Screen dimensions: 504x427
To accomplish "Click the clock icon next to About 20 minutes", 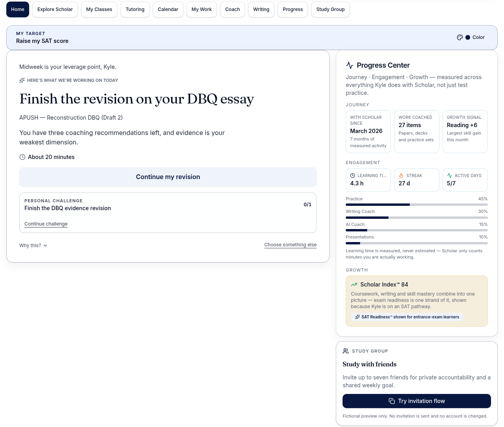I will click(x=22, y=157).
